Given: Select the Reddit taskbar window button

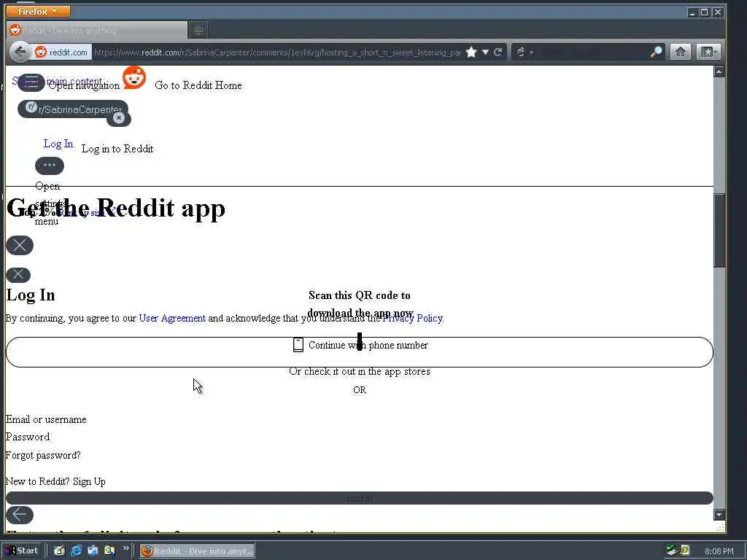Looking at the screenshot, I should [197, 551].
